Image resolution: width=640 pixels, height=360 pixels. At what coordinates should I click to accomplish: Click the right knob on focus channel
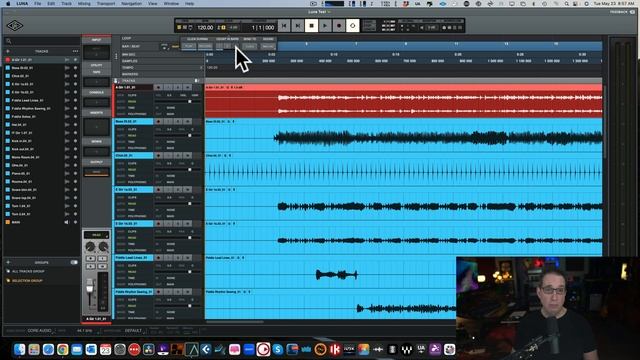[x=103, y=247]
